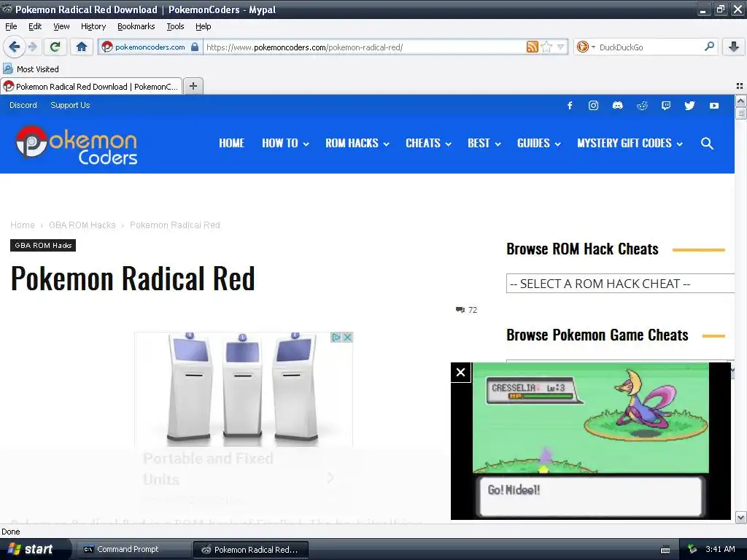Click the URL address field

point(365,47)
